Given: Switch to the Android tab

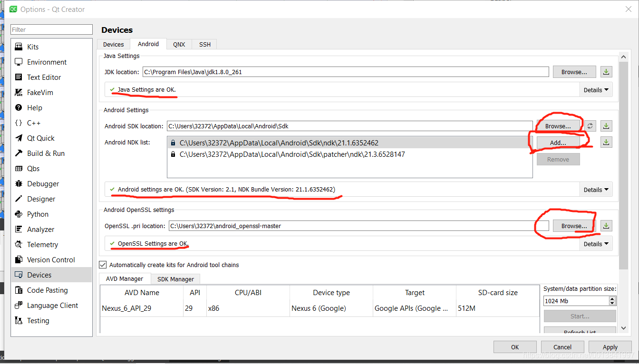Looking at the screenshot, I should [148, 44].
